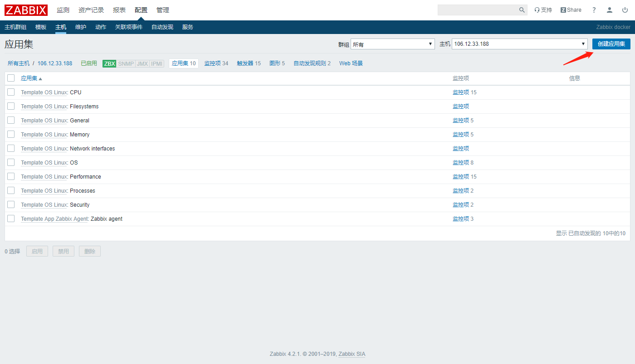635x364 pixels.
Task: Click the logout power icon
Action: click(625, 10)
